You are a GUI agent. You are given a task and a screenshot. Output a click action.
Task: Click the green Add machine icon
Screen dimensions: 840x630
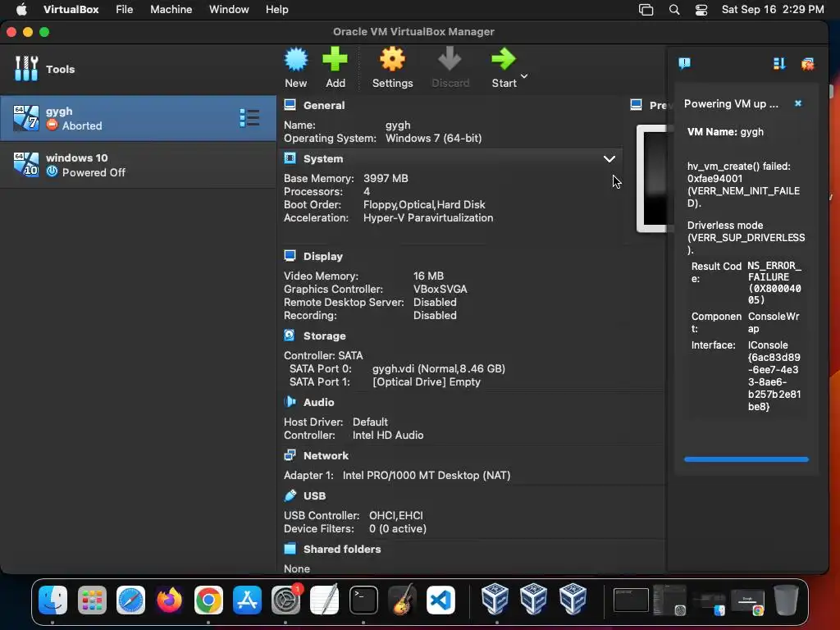click(336, 59)
